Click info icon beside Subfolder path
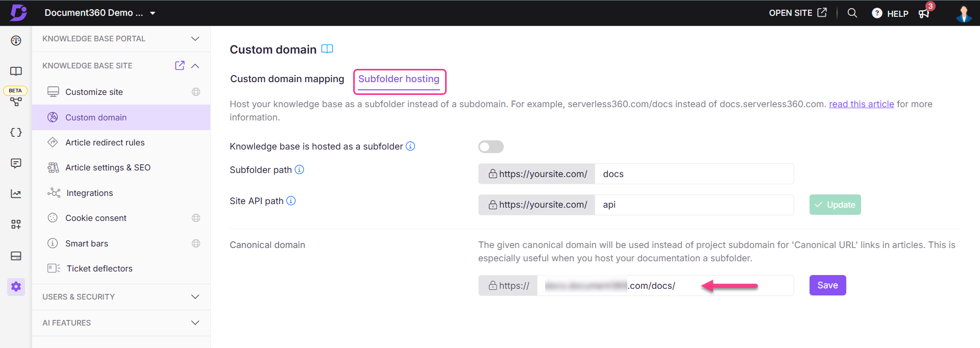The width and height of the screenshot is (980, 348). (300, 169)
